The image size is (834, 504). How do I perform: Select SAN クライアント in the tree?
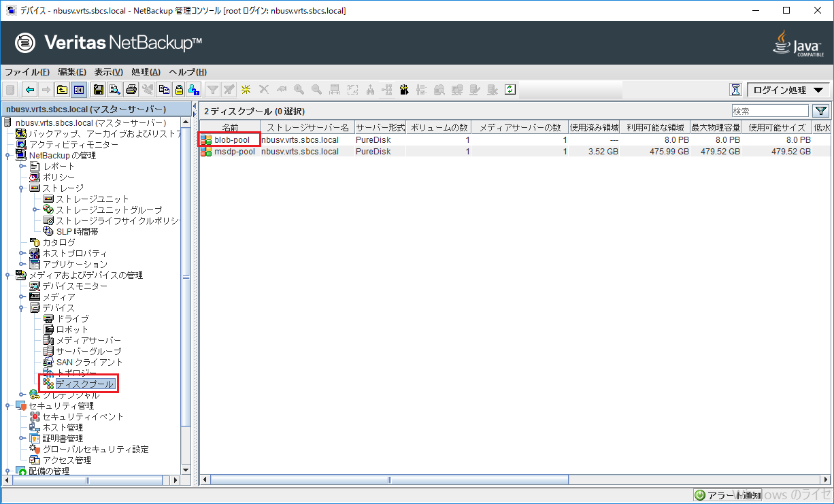[89, 363]
